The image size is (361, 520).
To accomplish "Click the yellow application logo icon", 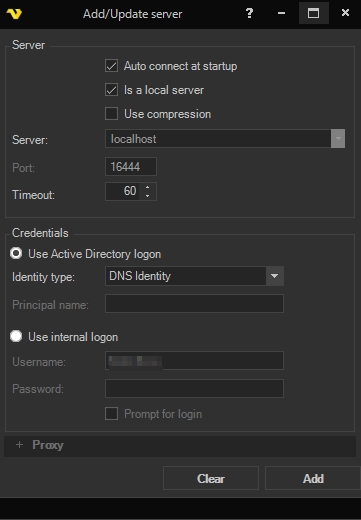I will coord(14,14).
